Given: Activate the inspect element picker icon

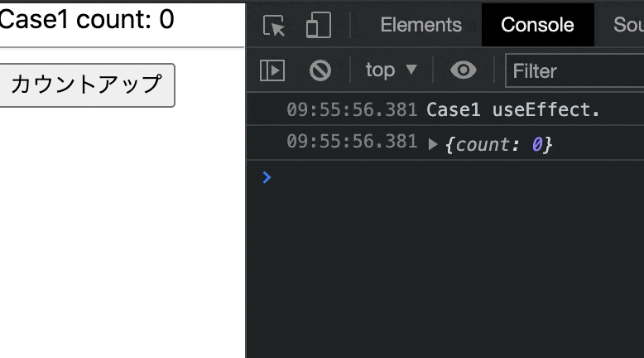Looking at the screenshot, I should (x=274, y=26).
